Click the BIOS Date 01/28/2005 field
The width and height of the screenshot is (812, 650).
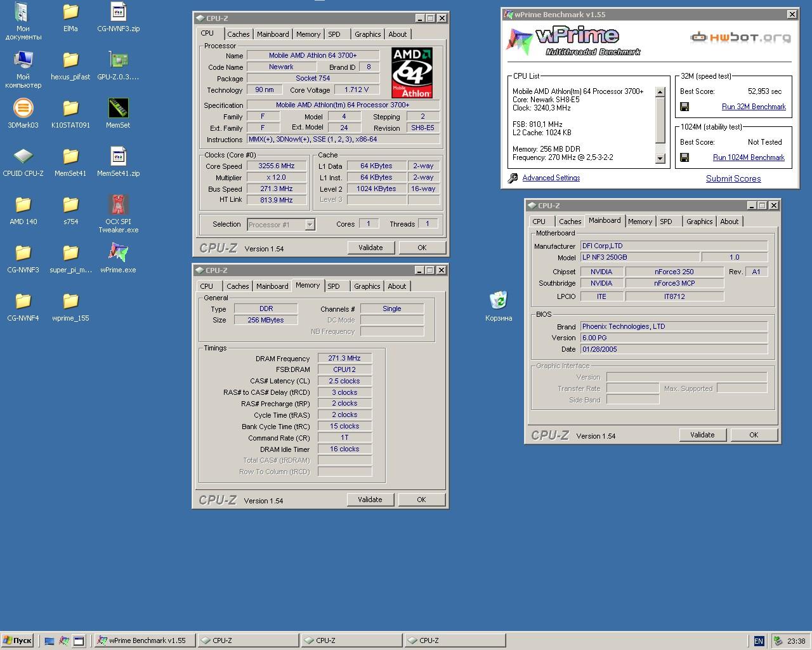point(674,349)
